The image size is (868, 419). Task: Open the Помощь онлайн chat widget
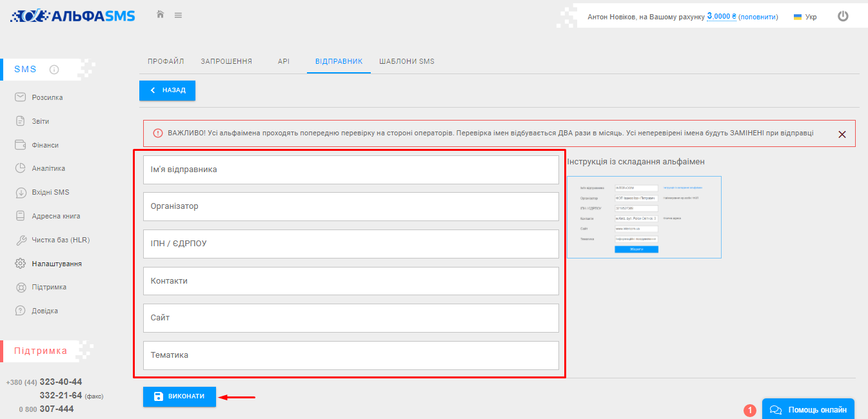coord(807,409)
